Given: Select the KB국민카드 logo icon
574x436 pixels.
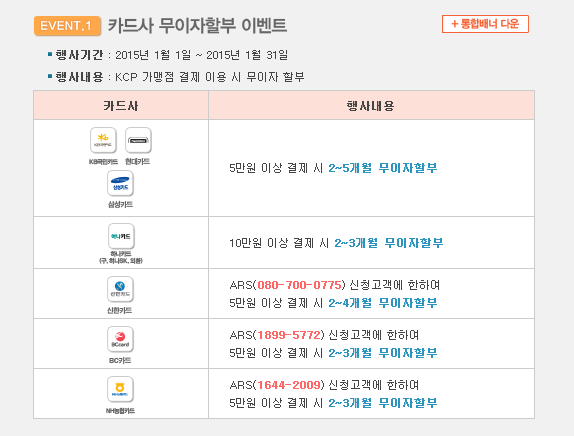Looking at the screenshot, I should [103, 140].
